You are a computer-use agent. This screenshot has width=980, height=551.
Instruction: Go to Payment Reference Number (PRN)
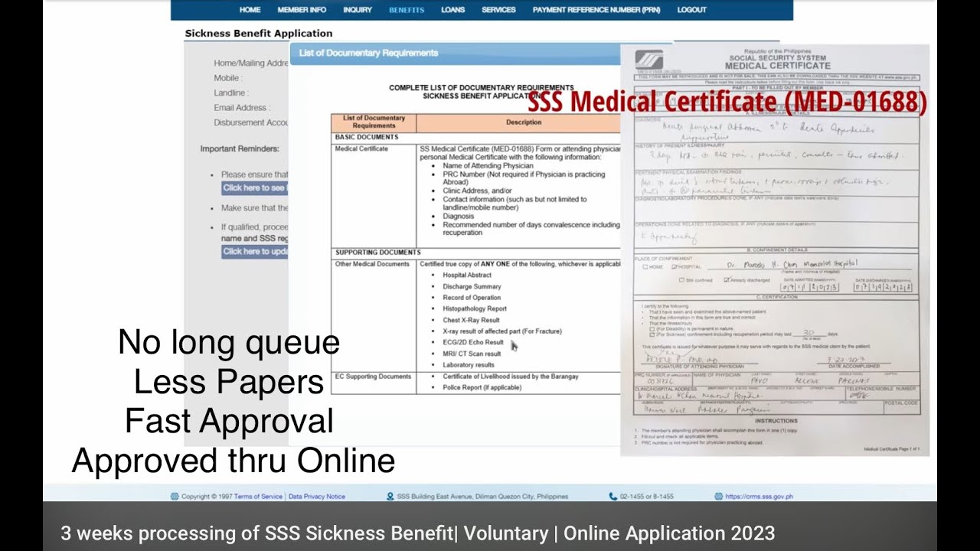click(x=596, y=10)
